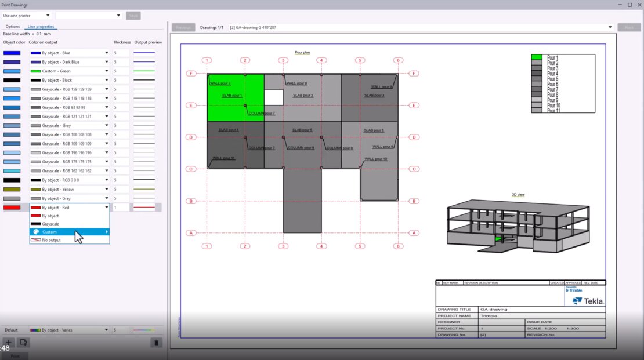This screenshot has width=644, height=360.
Task: Click 'COLUMN pour 8' label left of grid 4
Action: click(301, 148)
